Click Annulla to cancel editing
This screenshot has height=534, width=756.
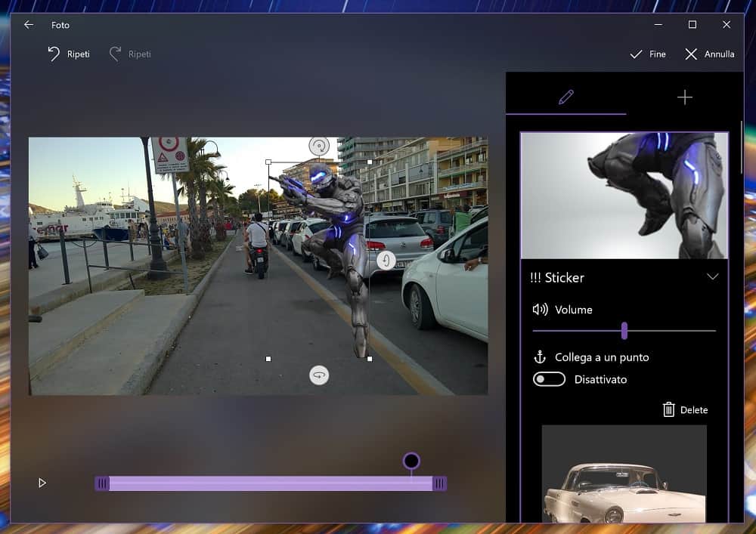(x=709, y=54)
